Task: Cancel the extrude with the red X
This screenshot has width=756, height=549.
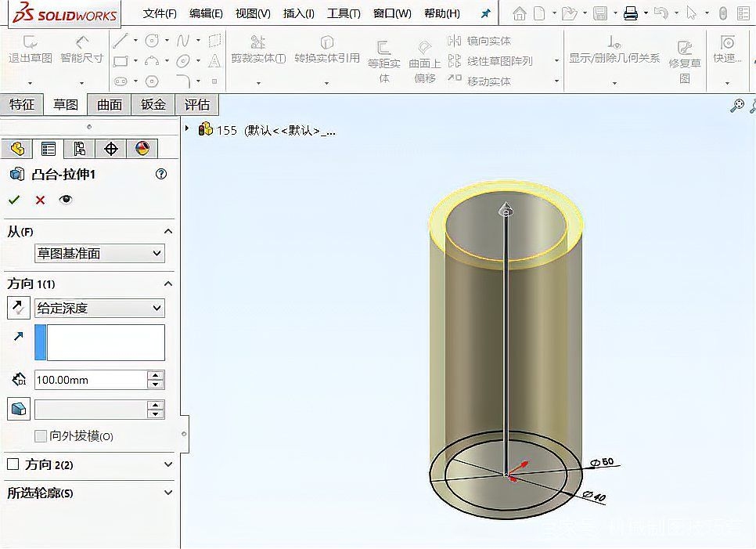Action: (x=40, y=200)
